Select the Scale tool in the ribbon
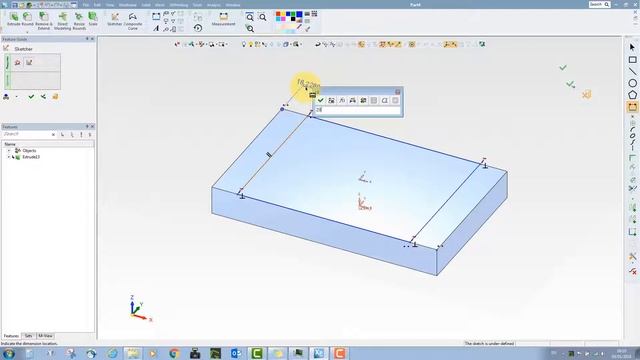640x360 pixels. tap(93, 20)
